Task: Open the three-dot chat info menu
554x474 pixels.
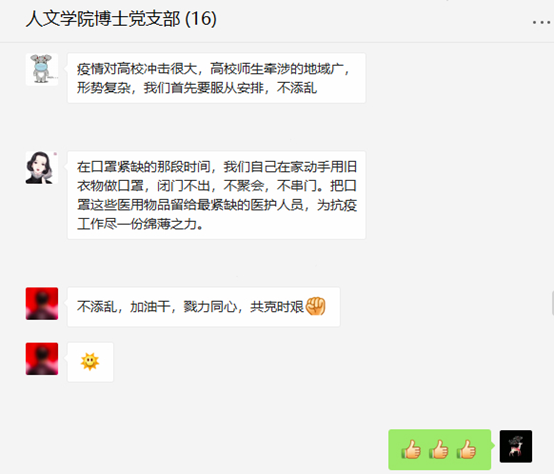Action: 541,22
